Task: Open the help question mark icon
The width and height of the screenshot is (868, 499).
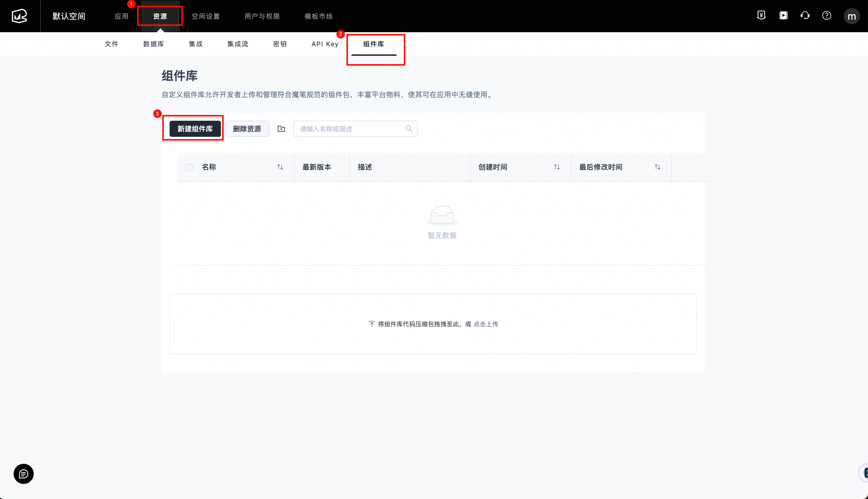Action: (826, 15)
